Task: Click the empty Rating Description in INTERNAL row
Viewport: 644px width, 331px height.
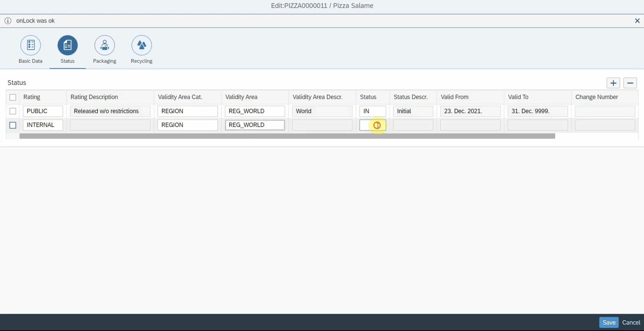Action: 110,125
